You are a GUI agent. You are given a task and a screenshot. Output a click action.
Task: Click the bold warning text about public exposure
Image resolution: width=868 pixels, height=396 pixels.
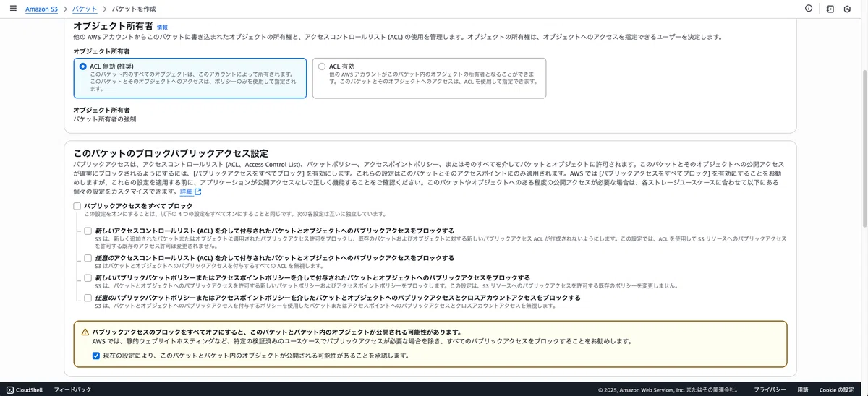pos(277,332)
